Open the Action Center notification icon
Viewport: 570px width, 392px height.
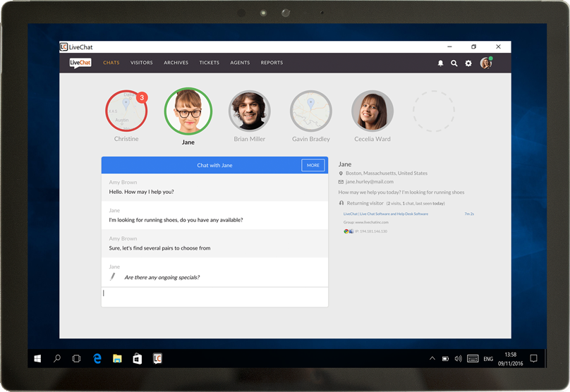pyautogui.click(x=533, y=359)
